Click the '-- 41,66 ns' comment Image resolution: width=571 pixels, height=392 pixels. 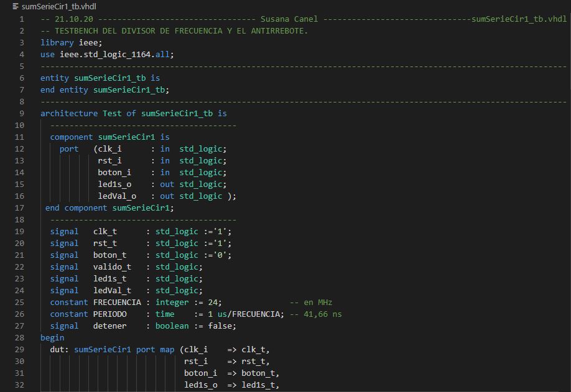[315, 314]
